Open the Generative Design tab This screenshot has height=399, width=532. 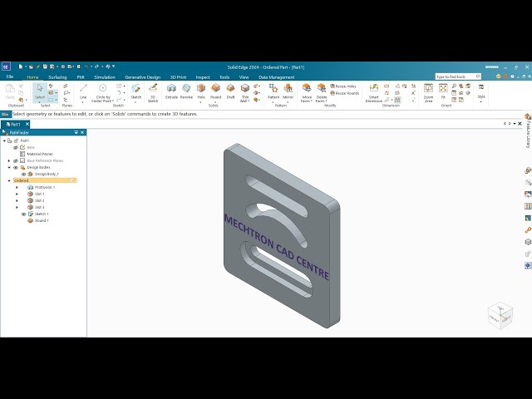pos(142,77)
